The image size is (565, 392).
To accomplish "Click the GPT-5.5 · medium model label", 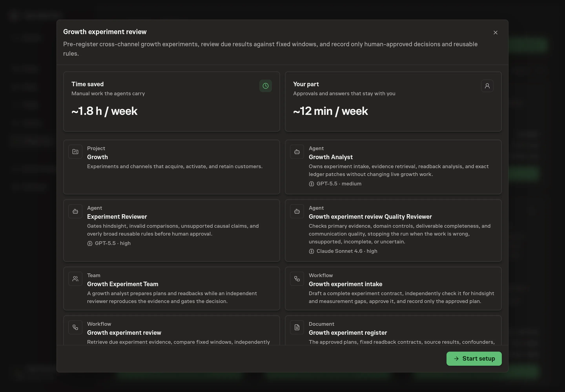I will (x=339, y=184).
